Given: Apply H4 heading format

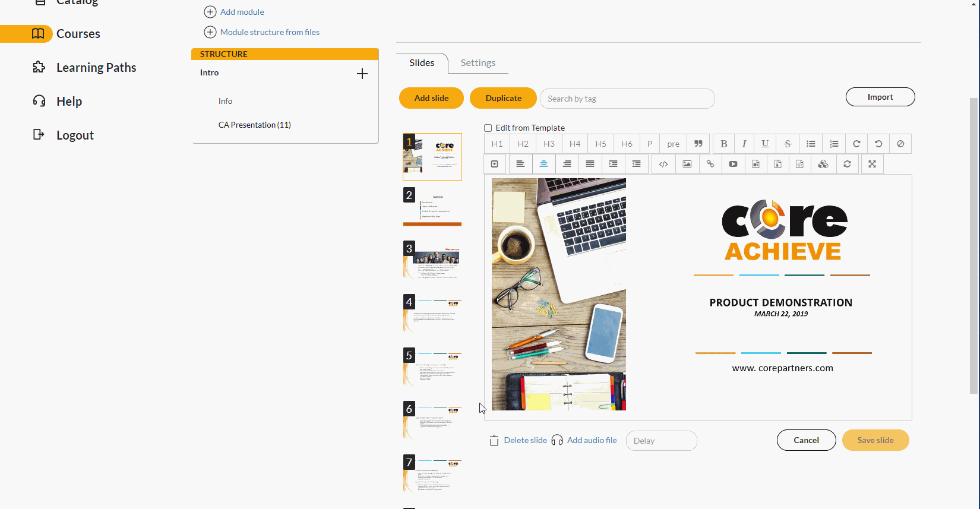Looking at the screenshot, I should 575,144.
